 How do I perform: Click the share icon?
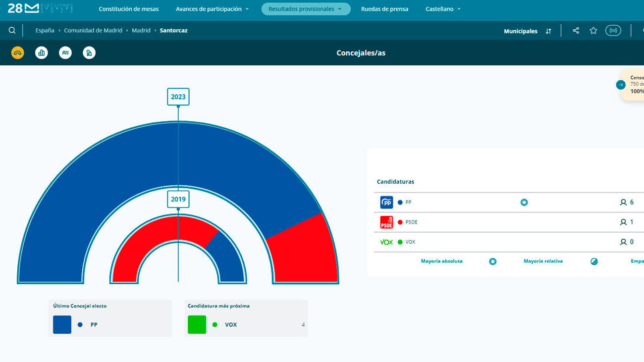(576, 31)
